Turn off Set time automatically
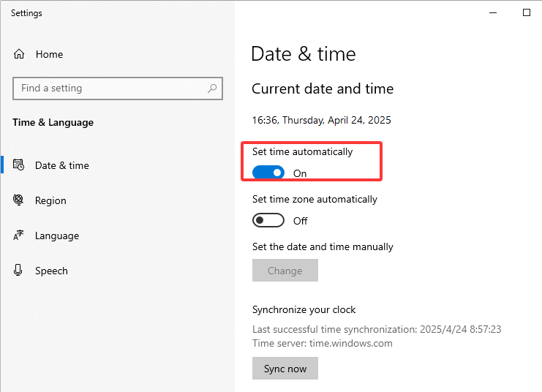Viewport: 542px width, 392px height. [268, 173]
